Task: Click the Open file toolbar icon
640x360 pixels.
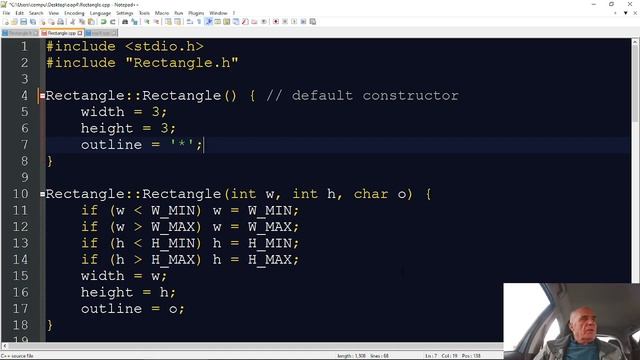Action: pyautogui.click(x=15, y=22)
